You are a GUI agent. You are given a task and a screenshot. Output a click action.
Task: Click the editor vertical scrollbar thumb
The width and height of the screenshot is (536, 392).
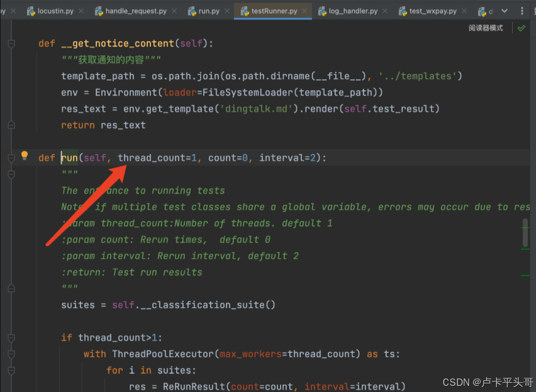point(526,233)
